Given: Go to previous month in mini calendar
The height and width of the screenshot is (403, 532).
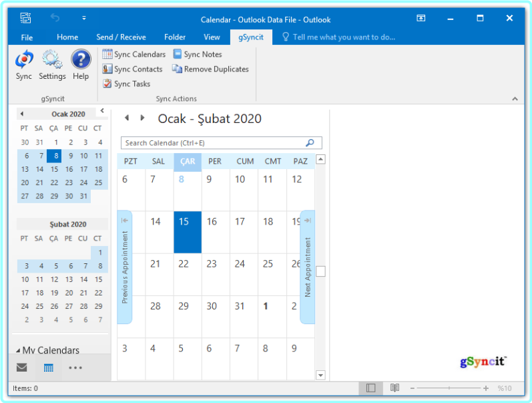Looking at the screenshot, I should (x=22, y=114).
